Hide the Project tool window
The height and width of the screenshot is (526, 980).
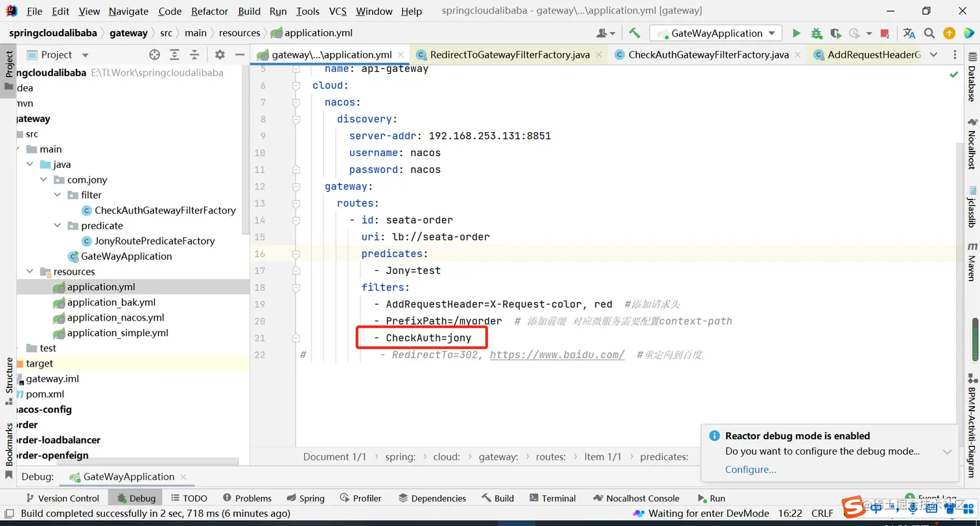[240, 55]
